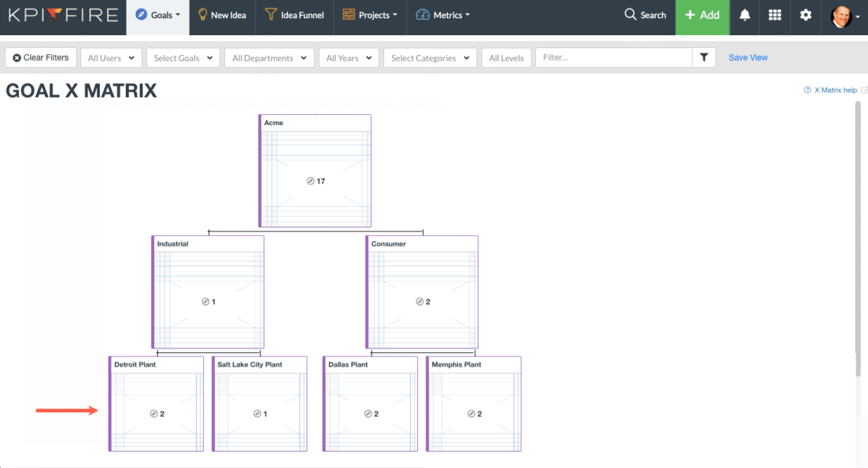Open the All Users dropdown
The image size is (868, 468).
click(111, 57)
